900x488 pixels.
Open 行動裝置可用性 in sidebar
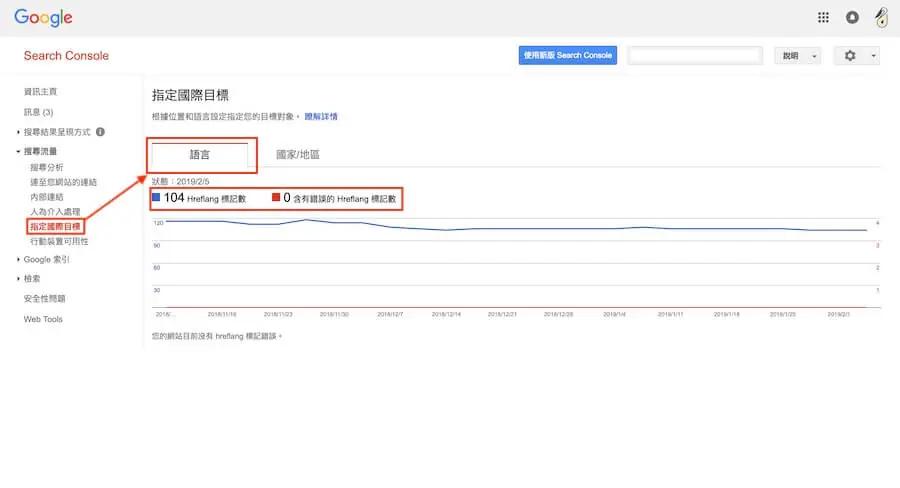pos(59,242)
